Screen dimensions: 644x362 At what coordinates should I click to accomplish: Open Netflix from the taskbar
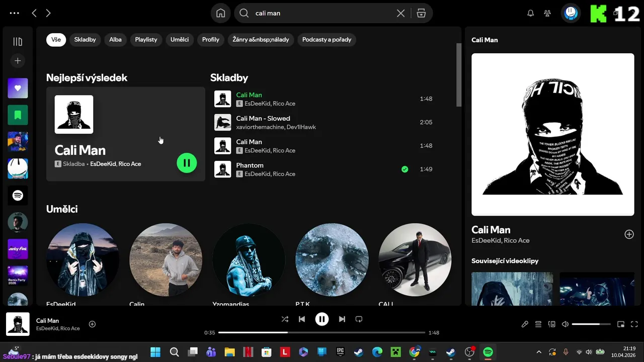click(x=248, y=352)
